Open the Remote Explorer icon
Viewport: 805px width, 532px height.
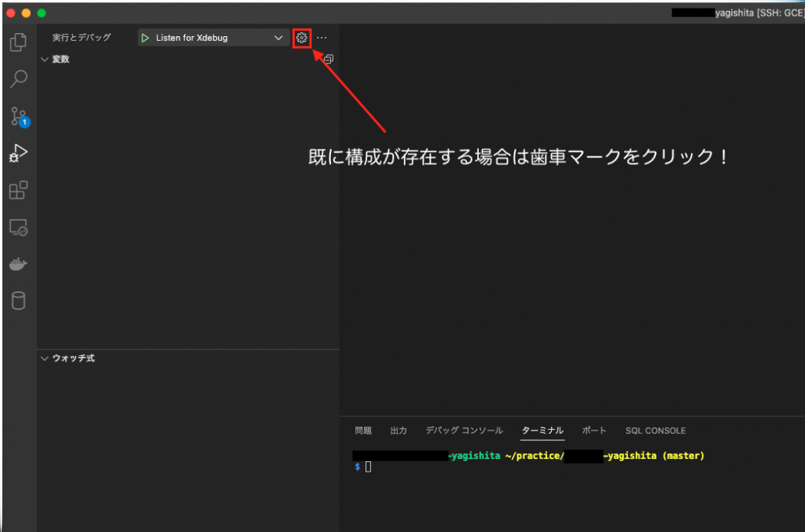(x=18, y=228)
